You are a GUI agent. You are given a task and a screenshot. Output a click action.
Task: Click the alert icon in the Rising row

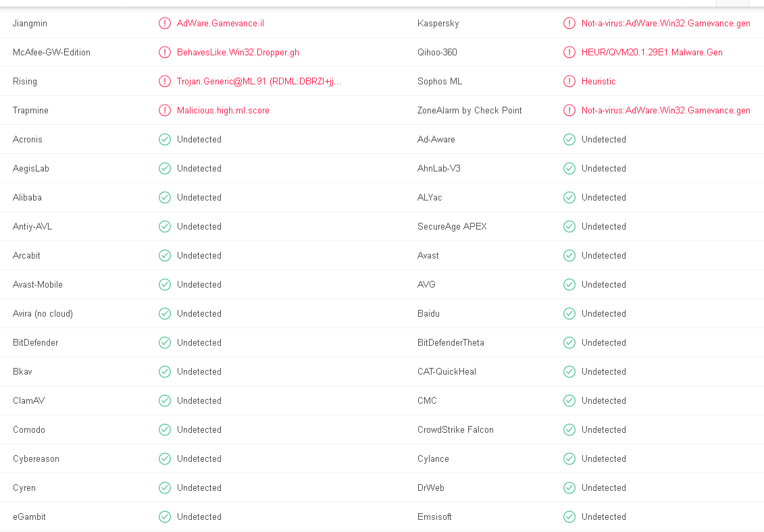click(165, 81)
